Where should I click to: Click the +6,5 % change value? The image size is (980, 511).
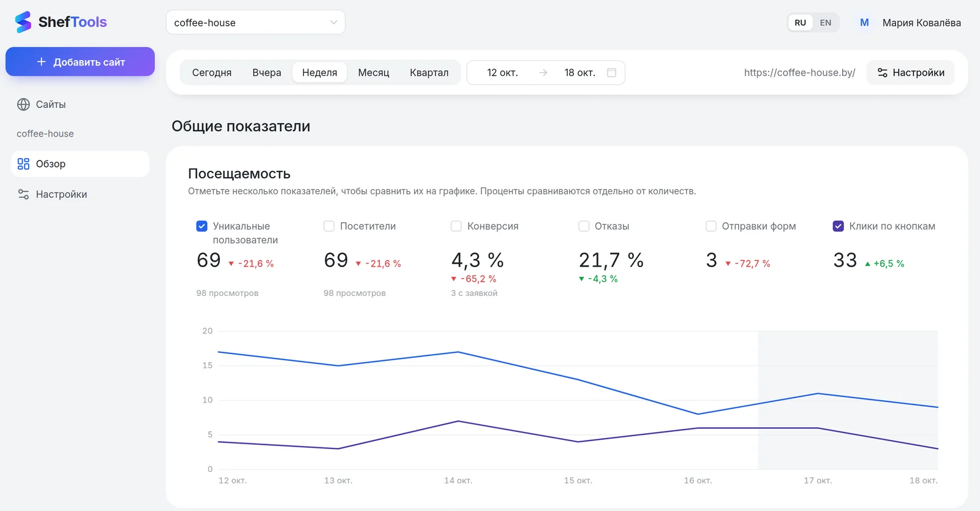(x=889, y=263)
